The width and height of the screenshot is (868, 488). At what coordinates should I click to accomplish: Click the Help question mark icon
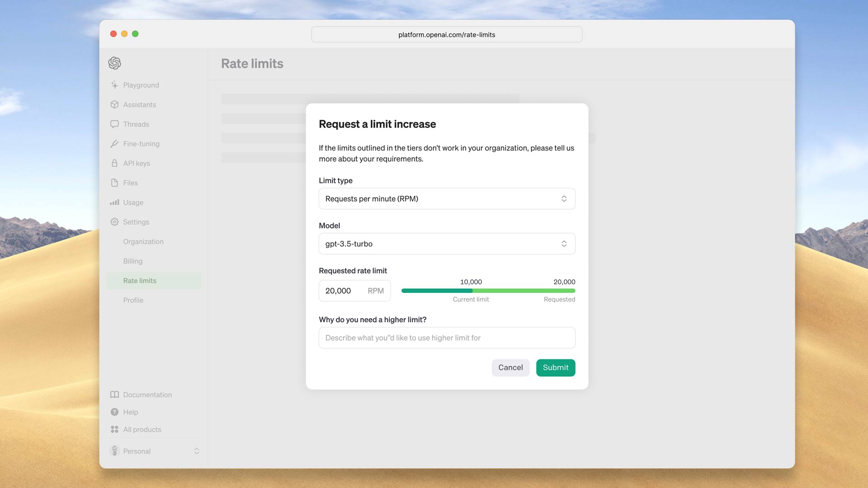tap(114, 412)
